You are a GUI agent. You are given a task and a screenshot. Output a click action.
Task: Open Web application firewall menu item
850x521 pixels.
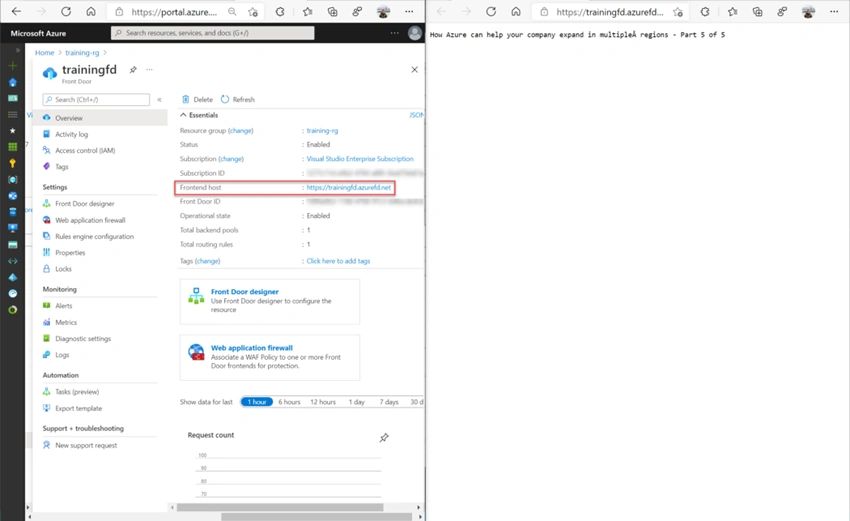pyautogui.click(x=90, y=220)
